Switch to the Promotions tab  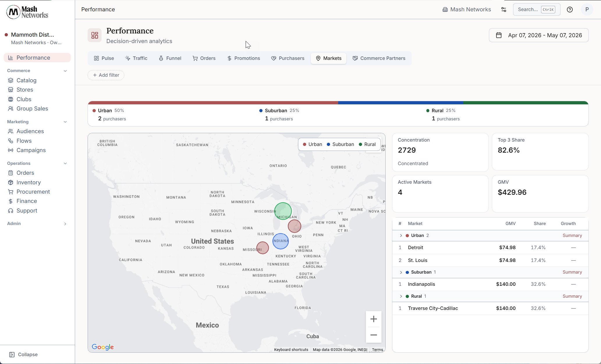[243, 58]
